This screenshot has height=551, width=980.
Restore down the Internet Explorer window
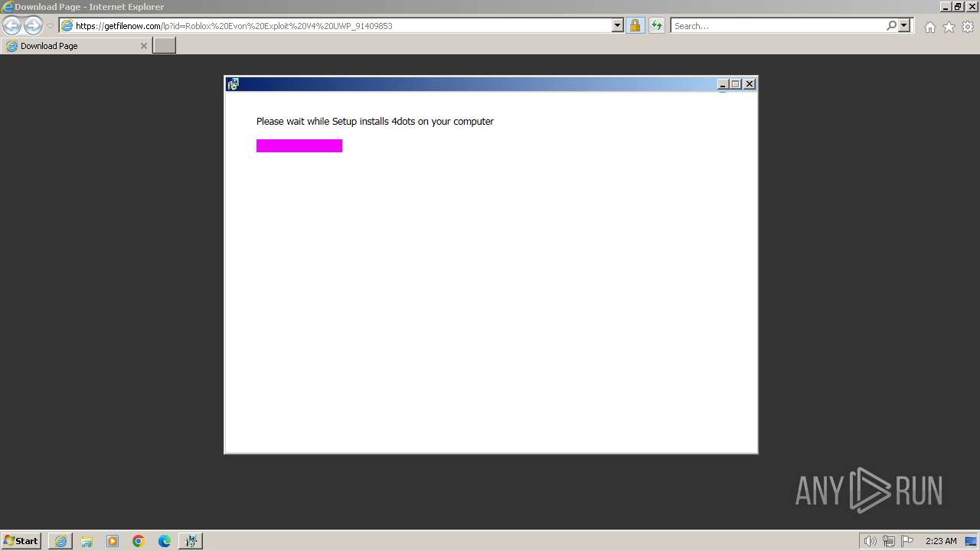[x=959, y=7]
